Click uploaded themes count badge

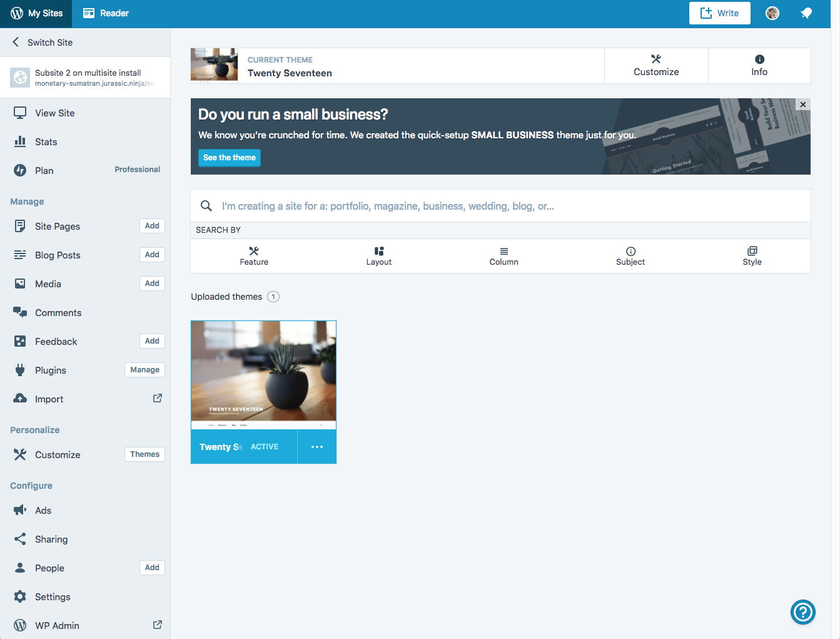click(x=273, y=297)
